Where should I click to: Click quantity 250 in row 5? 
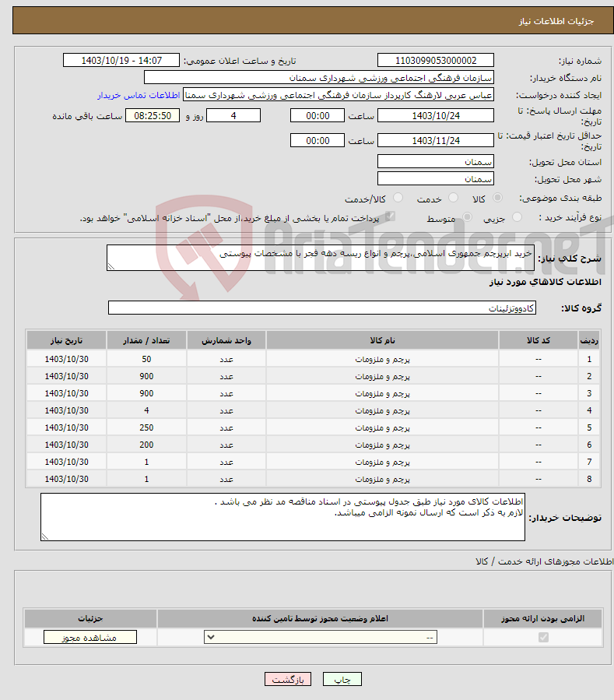(146, 427)
